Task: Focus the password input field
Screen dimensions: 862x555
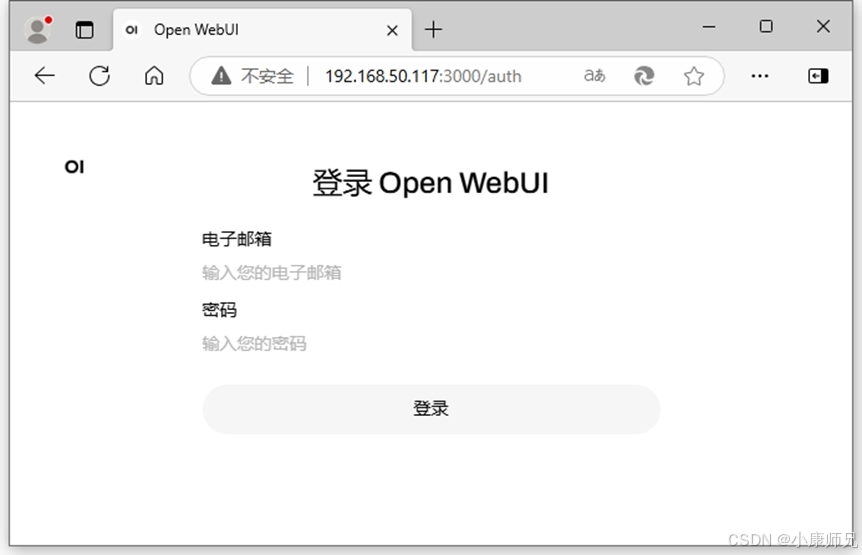Action: (431, 343)
